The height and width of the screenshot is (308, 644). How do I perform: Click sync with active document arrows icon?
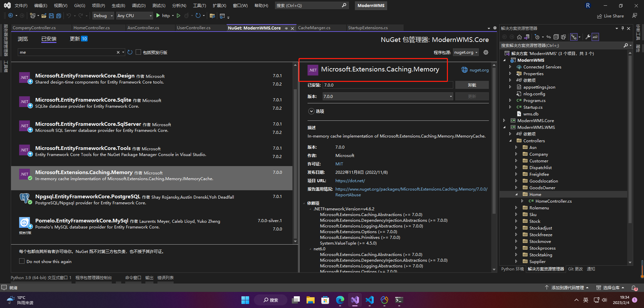549,37
